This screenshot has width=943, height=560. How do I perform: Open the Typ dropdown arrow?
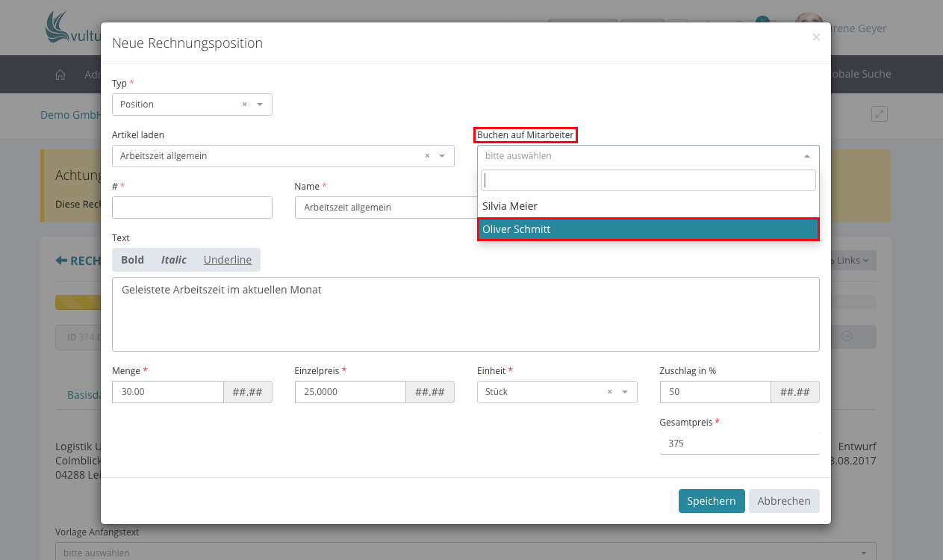(260, 105)
